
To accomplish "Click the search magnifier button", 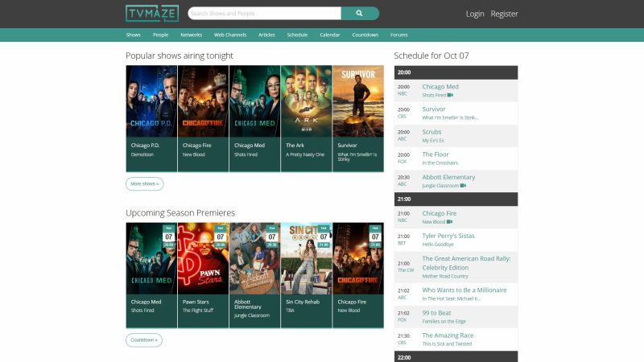I will point(359,13).
